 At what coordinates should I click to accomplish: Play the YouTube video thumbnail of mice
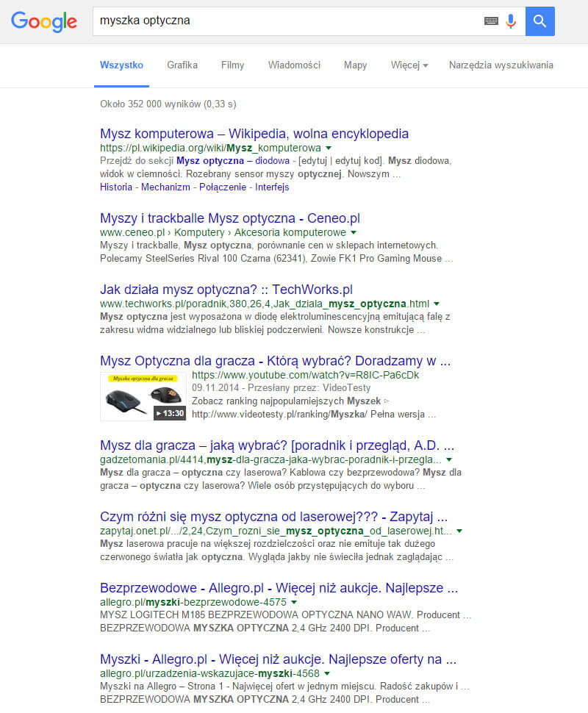coord(143,396)
